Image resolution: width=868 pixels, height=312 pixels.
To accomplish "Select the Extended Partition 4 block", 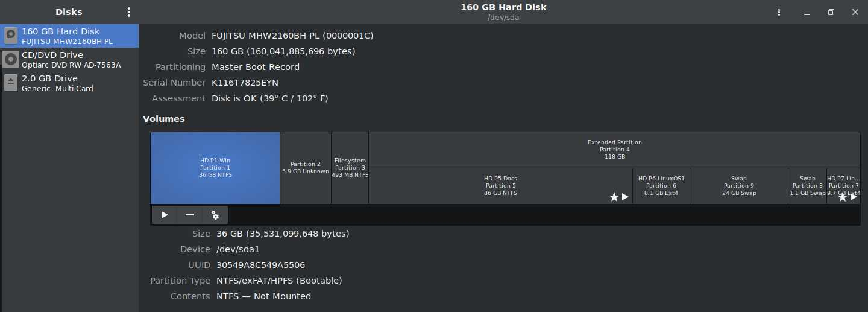I will (x=614, y=150).
